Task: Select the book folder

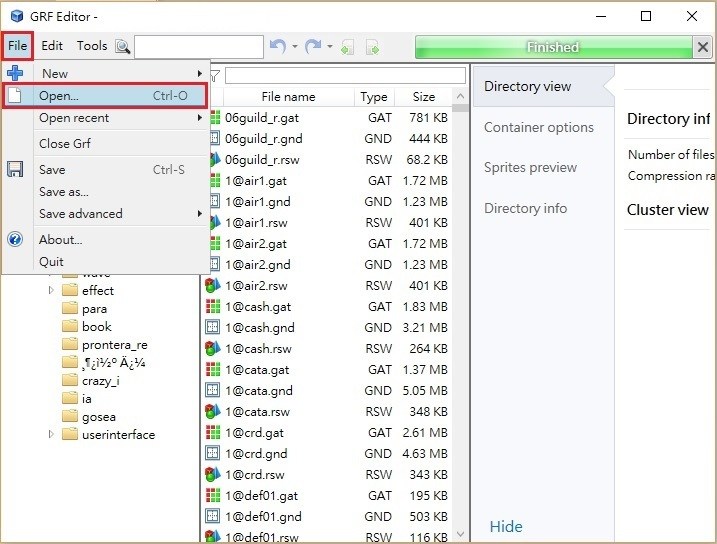Action: (x=96, y=326)
